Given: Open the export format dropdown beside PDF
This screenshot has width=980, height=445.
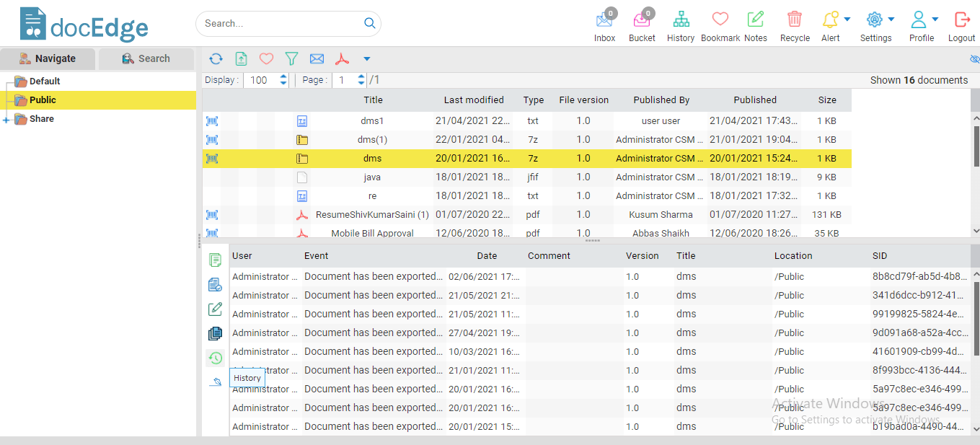Looking at the screenshot, I should (x=367, y=58).
